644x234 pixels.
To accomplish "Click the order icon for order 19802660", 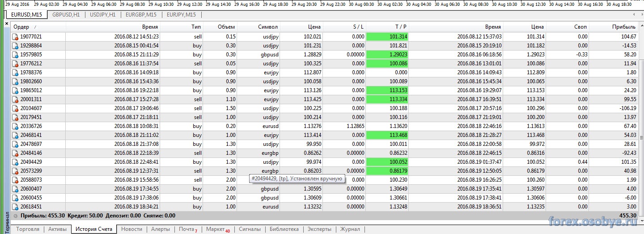I will coord(15,81).
